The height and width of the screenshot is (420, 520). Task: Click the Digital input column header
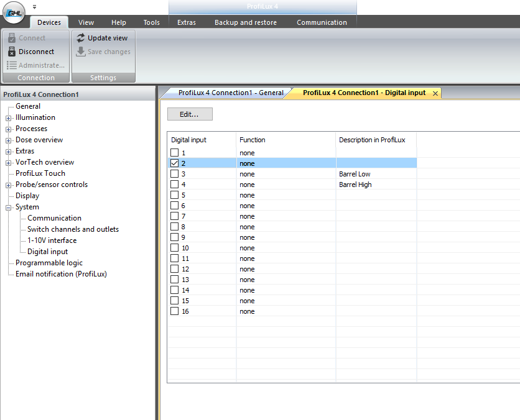tap(202, 140)
